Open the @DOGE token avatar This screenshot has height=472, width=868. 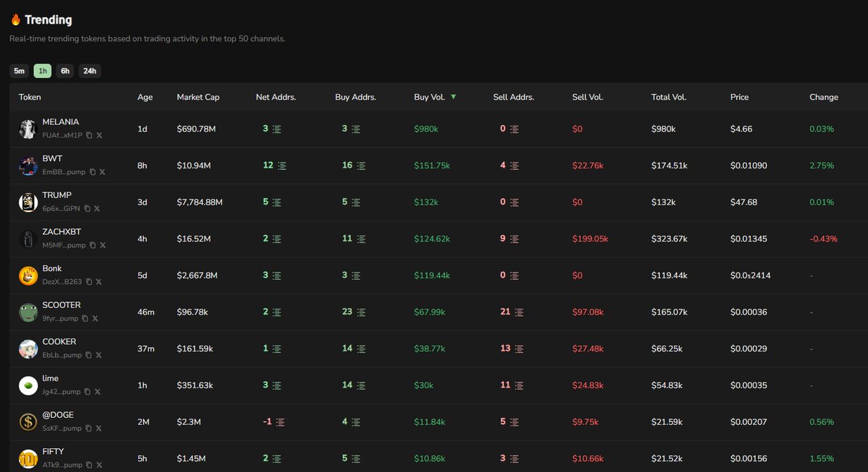28,422
